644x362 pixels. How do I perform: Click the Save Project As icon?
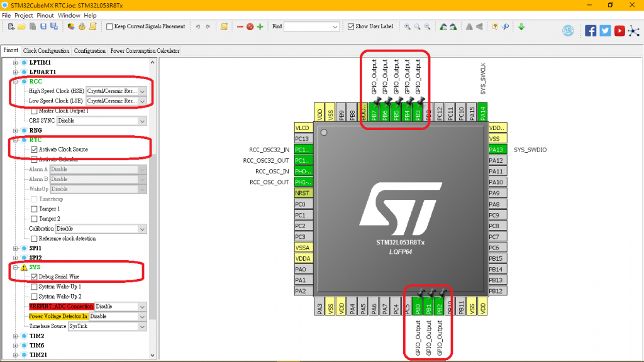(54, 26)
